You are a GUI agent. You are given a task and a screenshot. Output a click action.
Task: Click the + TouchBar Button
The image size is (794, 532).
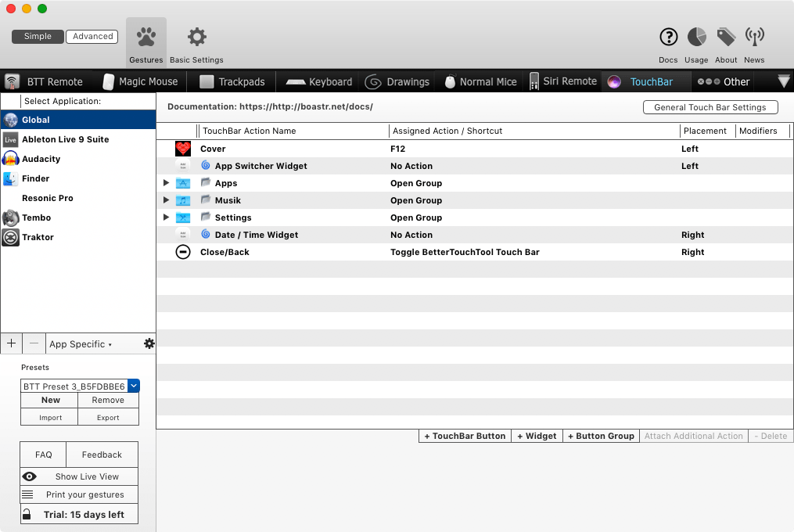coord(465,436)
